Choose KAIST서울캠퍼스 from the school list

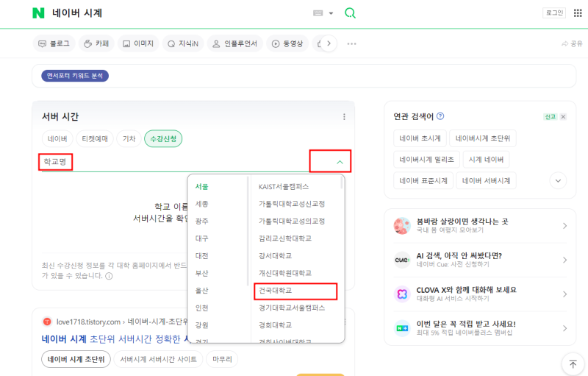pos(284,186)
